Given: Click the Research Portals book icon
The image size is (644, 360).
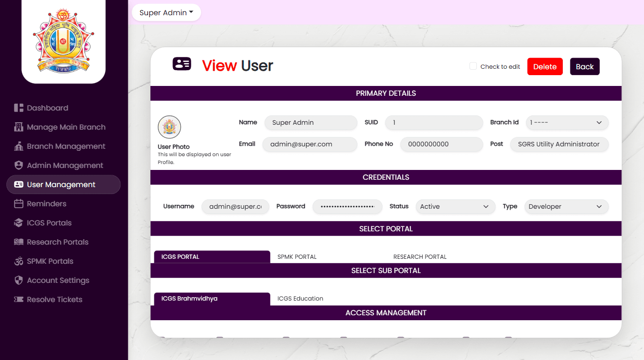Looking at the screenshot, I should pos(19,242).
